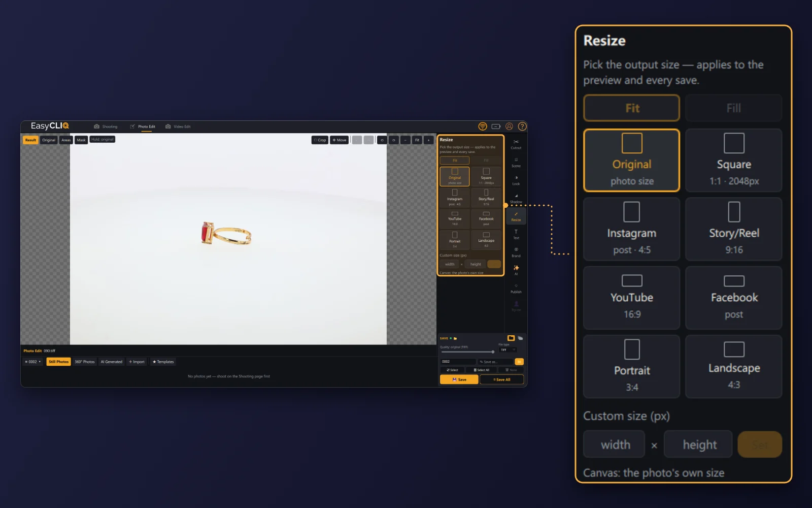Open the Brand tool in the sidebar
812x508 pixels.
516,252
